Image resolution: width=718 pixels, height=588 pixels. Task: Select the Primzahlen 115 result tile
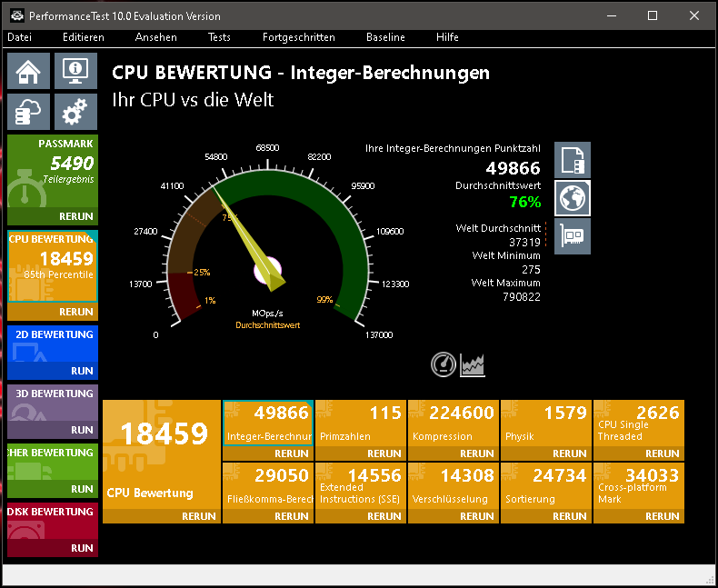(361, 424)
